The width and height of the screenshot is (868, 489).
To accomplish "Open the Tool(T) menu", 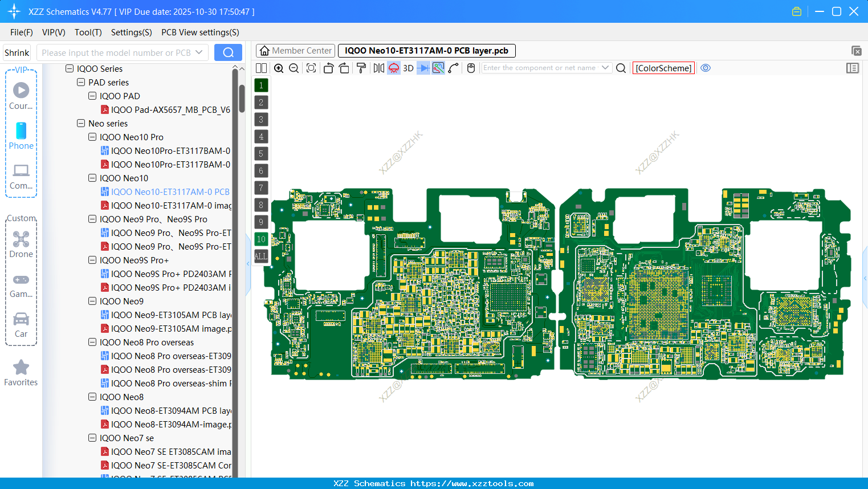I will click(x=88, y=32).
